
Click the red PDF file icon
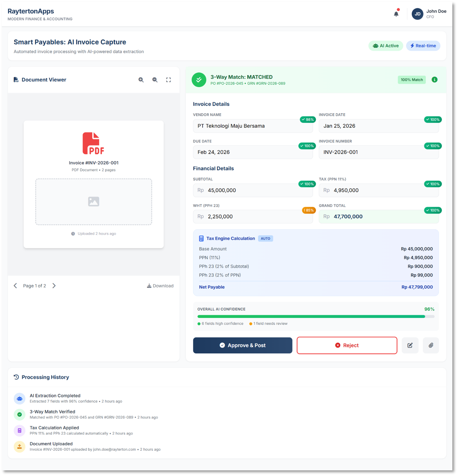(x=94, y=143)
